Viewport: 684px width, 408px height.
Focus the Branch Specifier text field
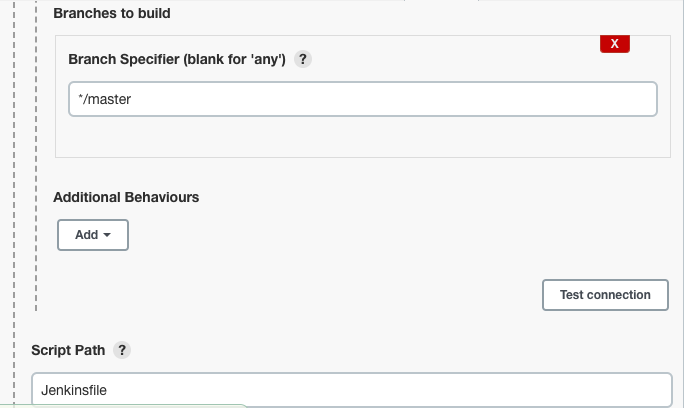(363, 99)
